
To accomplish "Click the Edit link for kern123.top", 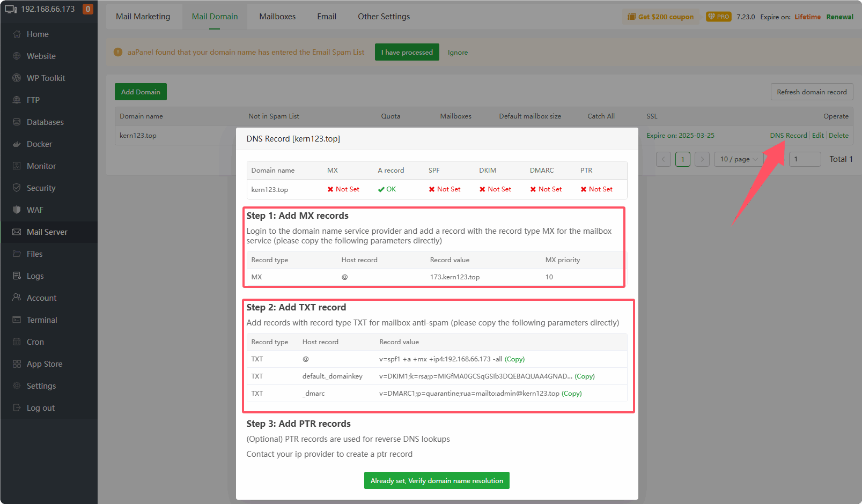I will [818, 136].
